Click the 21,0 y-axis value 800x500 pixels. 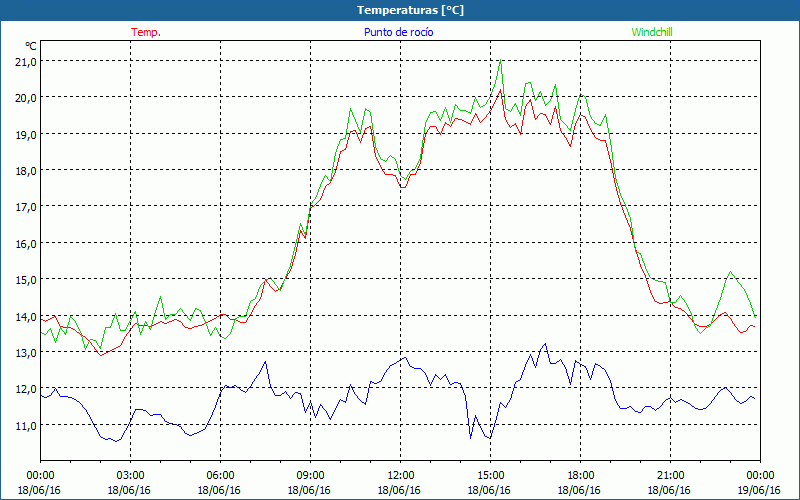tap(27, 61)
